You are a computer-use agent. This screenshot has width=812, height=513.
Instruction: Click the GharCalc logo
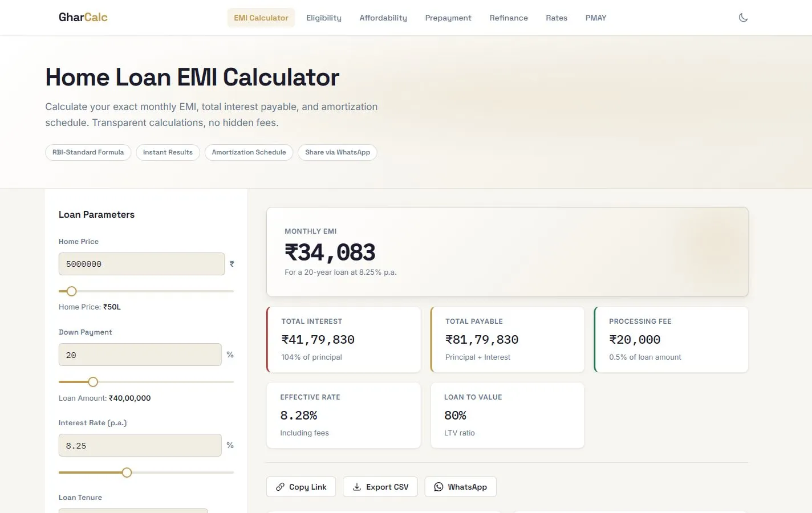pyautogui.click(x=83, y=17)
